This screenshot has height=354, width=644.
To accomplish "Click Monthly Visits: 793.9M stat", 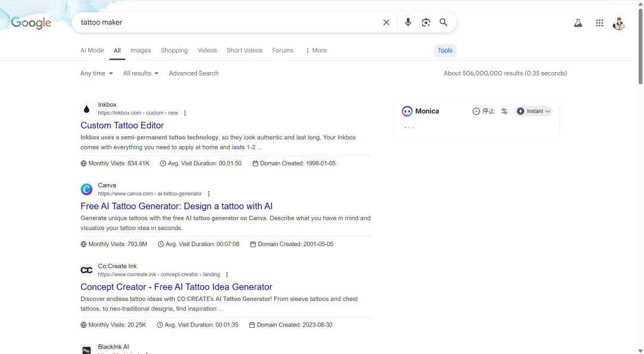I will click(114, 244).
